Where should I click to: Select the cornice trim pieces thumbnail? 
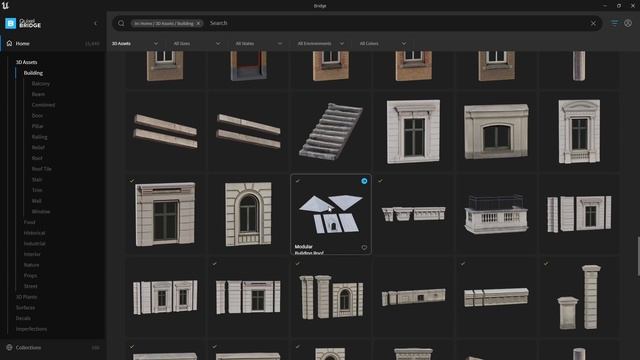tap(413, 214)
